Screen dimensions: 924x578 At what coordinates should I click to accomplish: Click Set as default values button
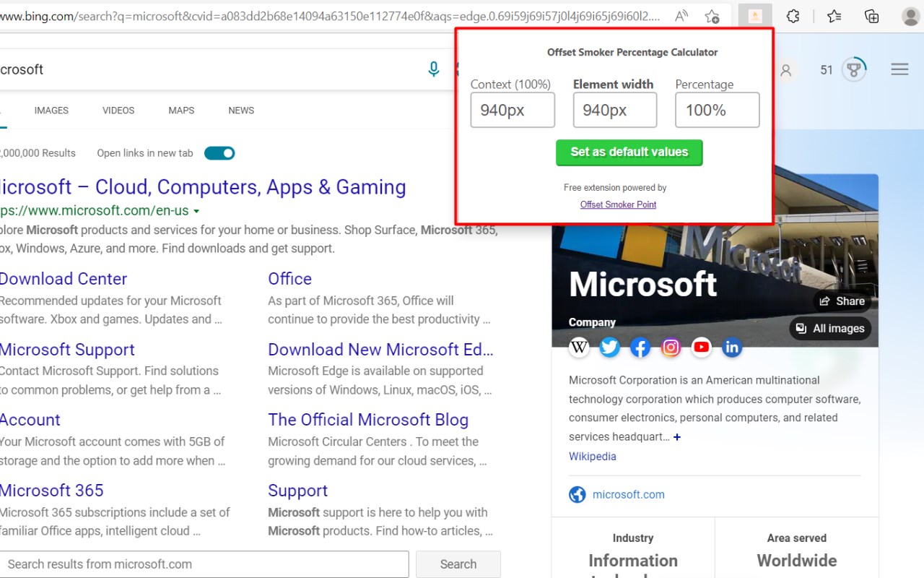click(x=629, y=152)
